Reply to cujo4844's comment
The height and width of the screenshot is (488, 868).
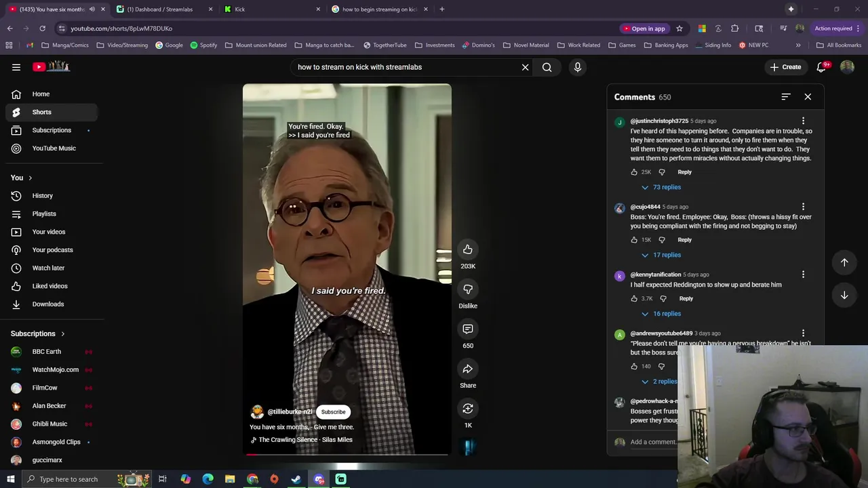(x=684, y=240)
